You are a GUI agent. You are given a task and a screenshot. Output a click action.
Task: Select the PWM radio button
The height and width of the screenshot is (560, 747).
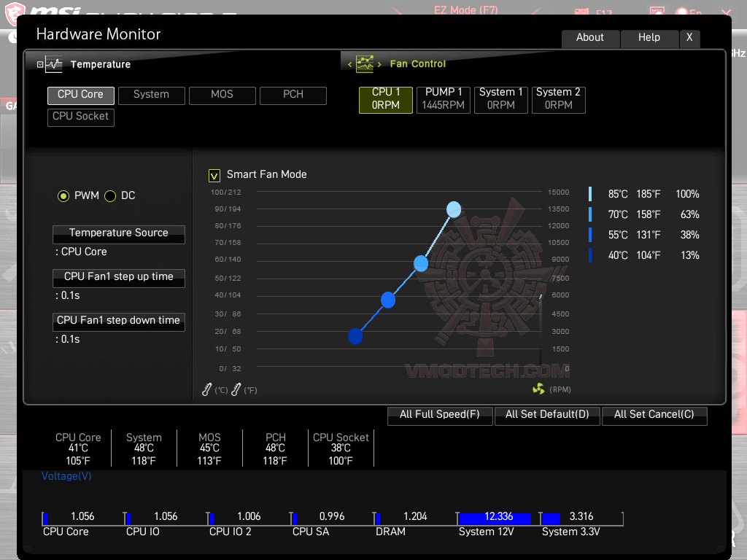(x=63, y=195)
